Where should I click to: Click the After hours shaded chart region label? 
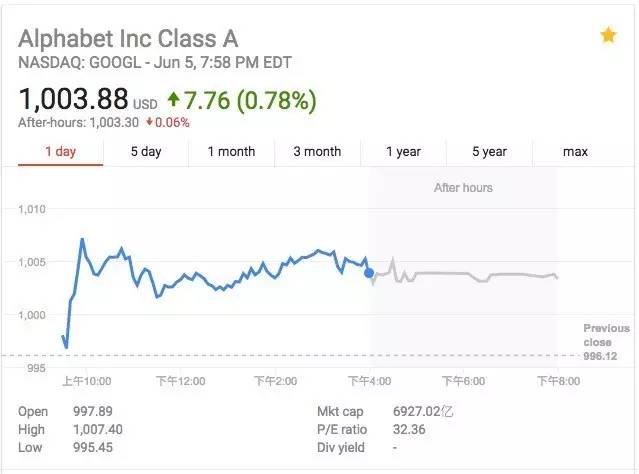tap(463, 187)
